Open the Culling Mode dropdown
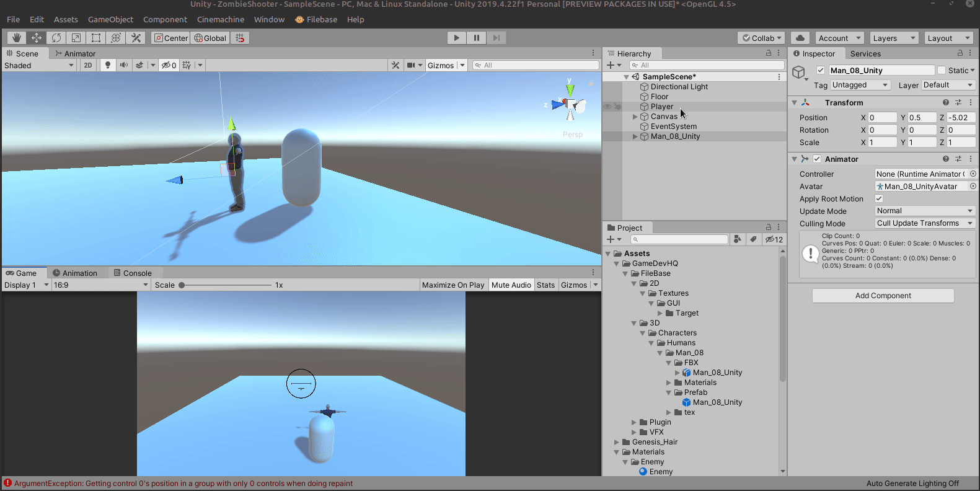980x491 pixels. (925, 223)
